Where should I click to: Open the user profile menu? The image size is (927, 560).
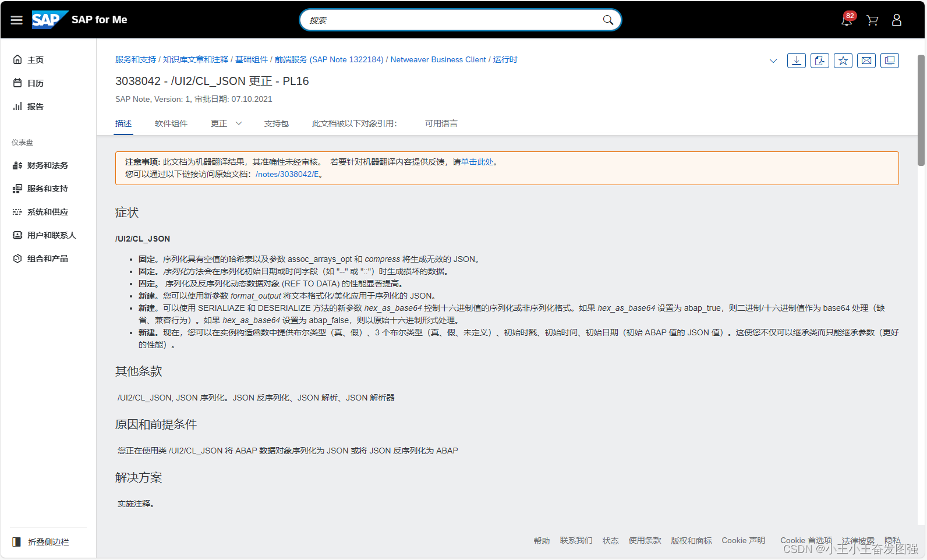pyautogui.click(x=897, y=20)
